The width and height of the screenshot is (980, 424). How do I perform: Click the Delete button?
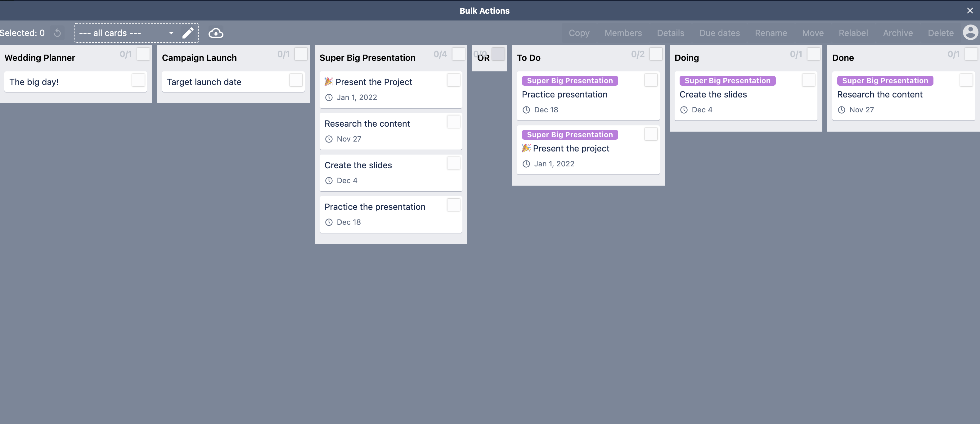click(x=940, y=33)
